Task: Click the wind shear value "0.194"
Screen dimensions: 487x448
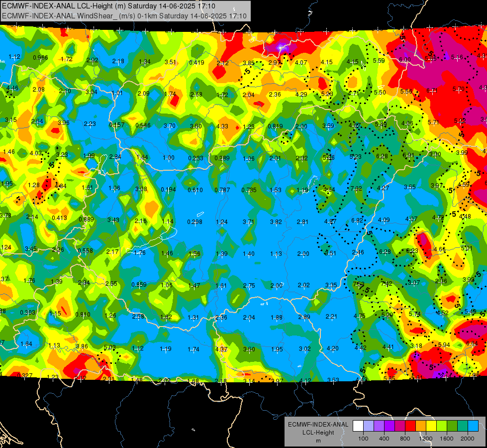Action: pyautogui.click(x=168, y=190)
